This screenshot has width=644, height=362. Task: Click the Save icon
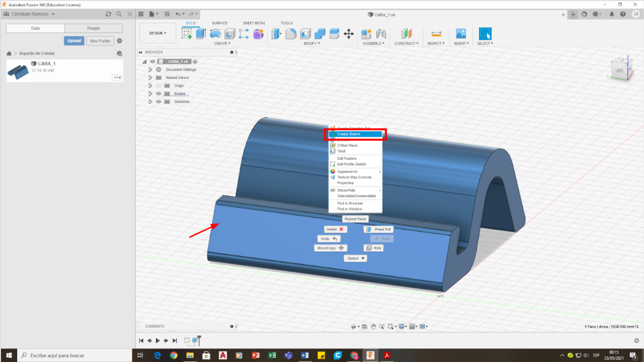click(x=166, y=14)
